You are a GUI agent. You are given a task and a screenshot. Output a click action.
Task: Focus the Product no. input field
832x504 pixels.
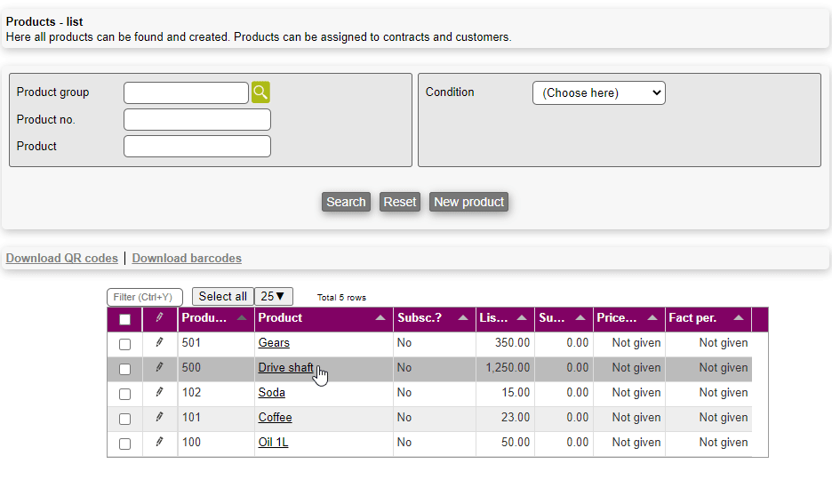point(196,119)
